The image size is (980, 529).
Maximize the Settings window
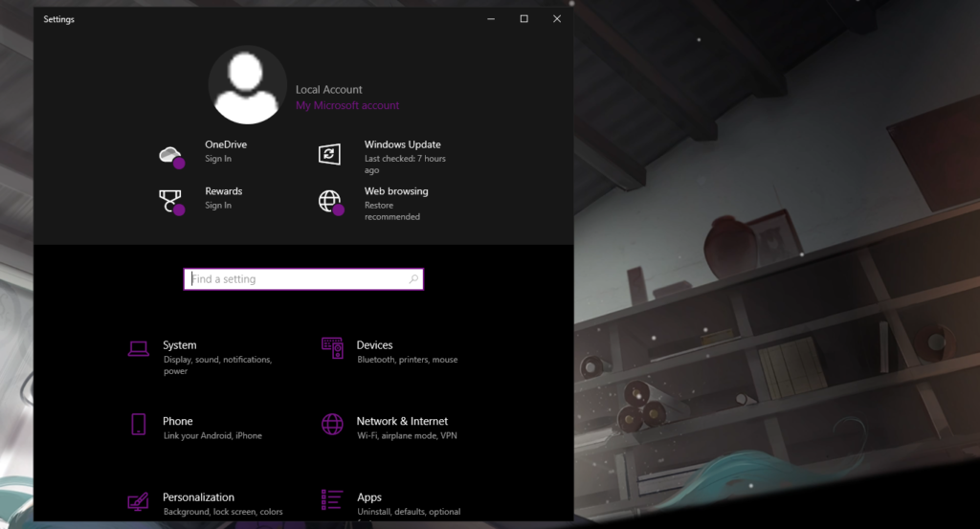tap(523, 19)
